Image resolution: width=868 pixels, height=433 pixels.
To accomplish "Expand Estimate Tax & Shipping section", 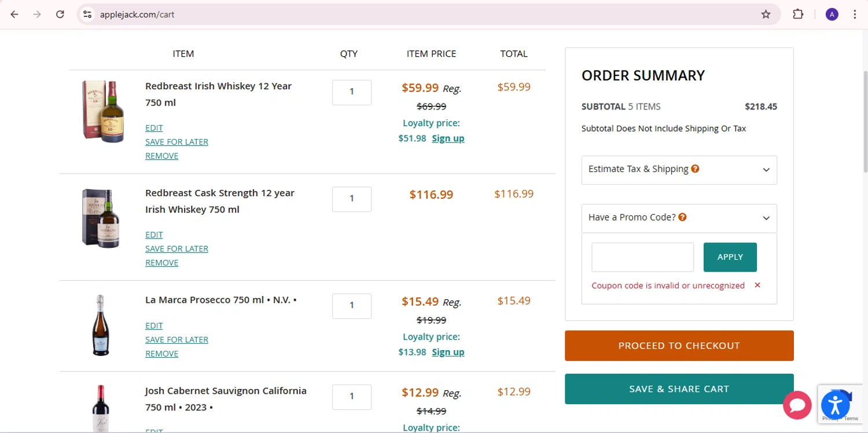I will click(x=679, y=170).
